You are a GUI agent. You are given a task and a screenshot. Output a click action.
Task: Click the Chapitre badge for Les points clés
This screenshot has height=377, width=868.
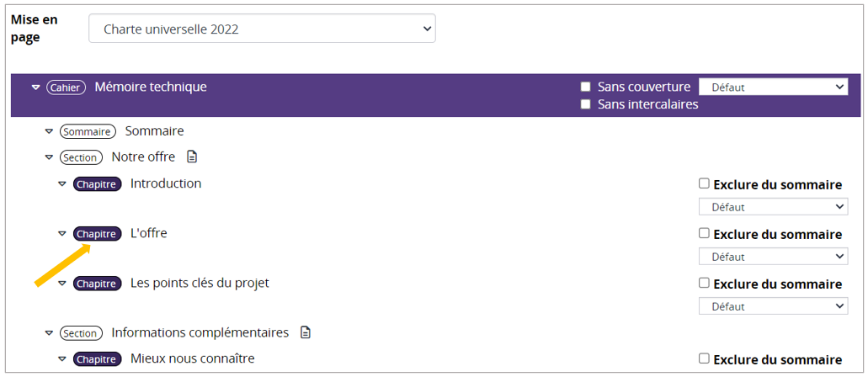97,284
